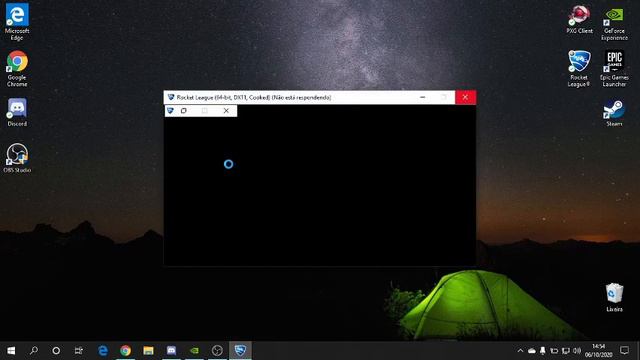The width and height of the screenshot is (640, 360).
Task: Open the notification bell tray icon
Action: (543, 351)
